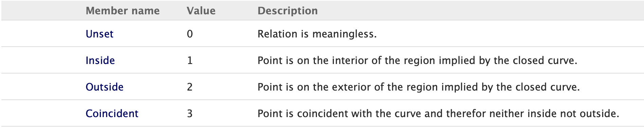644x128 pixels.
Task: Click the word 'exterior' in the Outside description
Action: (x=352, y=87)
